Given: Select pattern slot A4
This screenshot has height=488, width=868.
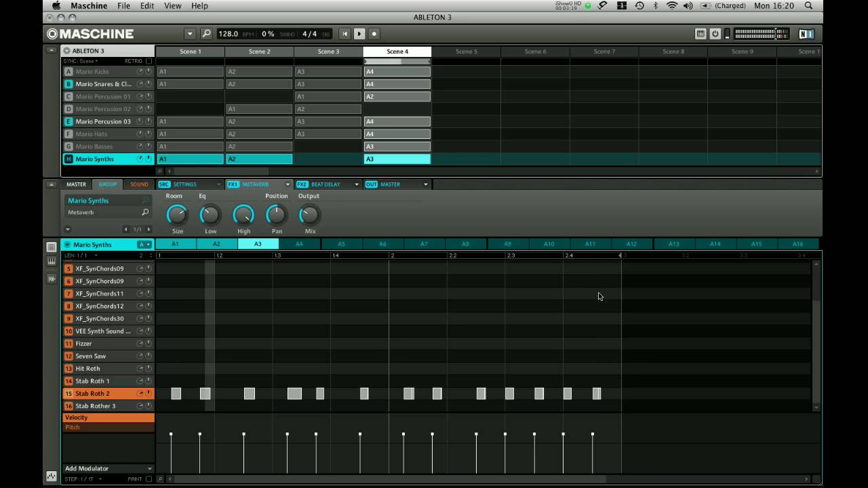Looking at the screenshot, I should pyautogui.click(x=299, y=244).
